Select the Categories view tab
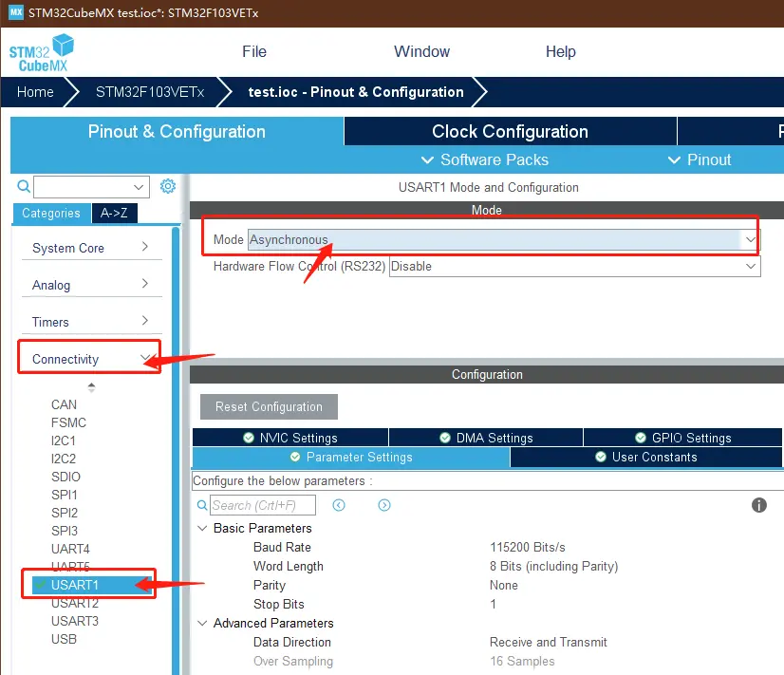 (51, 213)
